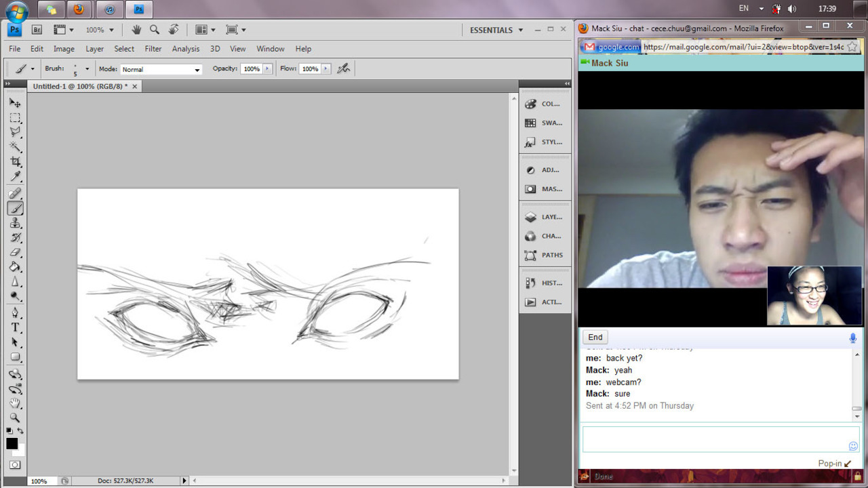Open the Paths panel
The width and height of the screenshot is (868, 488).
click(545, 255)
